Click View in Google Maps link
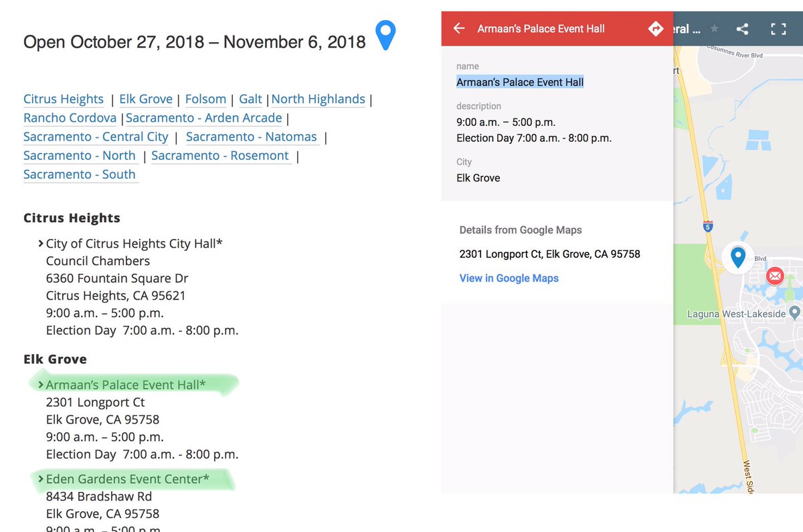The image size is (803, 532). tap(509, 278)
